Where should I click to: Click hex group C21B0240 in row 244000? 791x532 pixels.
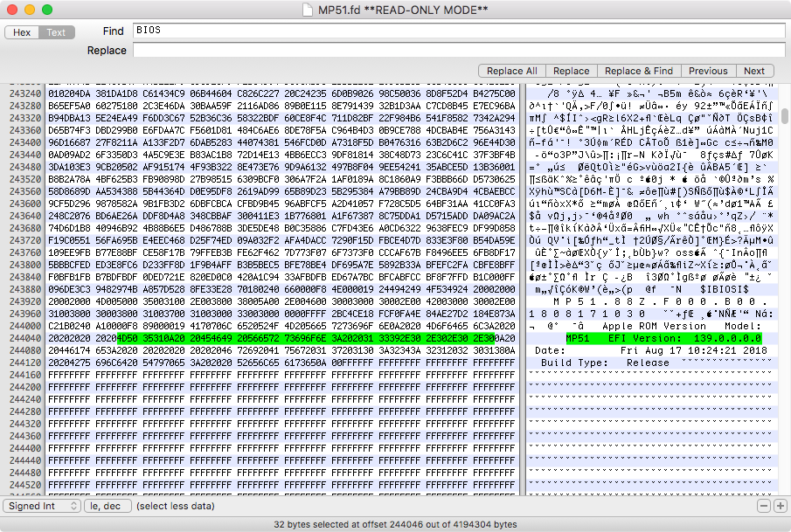coord(69,326)
